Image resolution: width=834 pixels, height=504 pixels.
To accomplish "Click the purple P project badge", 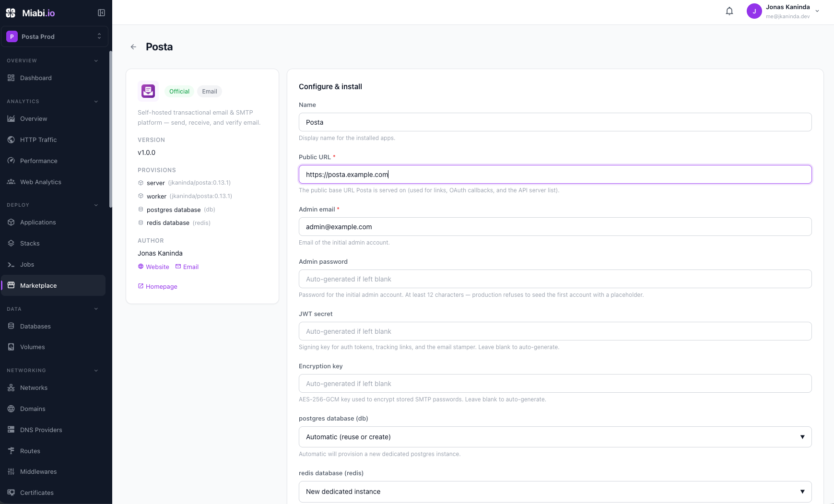I will click(12, 36).
